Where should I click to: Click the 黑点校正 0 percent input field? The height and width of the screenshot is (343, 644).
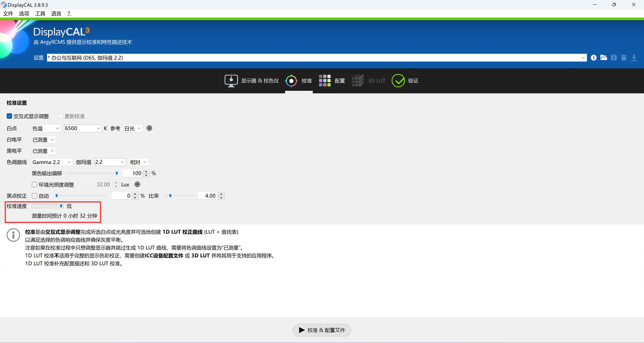coord(122,196)
